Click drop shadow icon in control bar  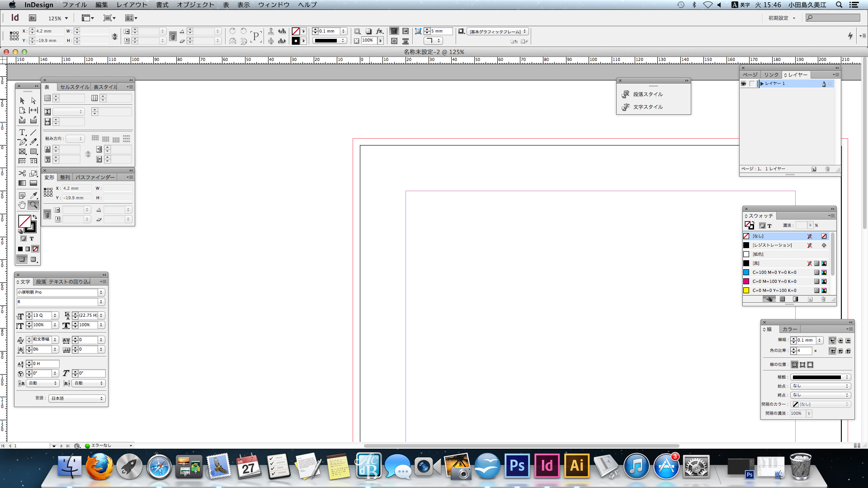point(368,31)
